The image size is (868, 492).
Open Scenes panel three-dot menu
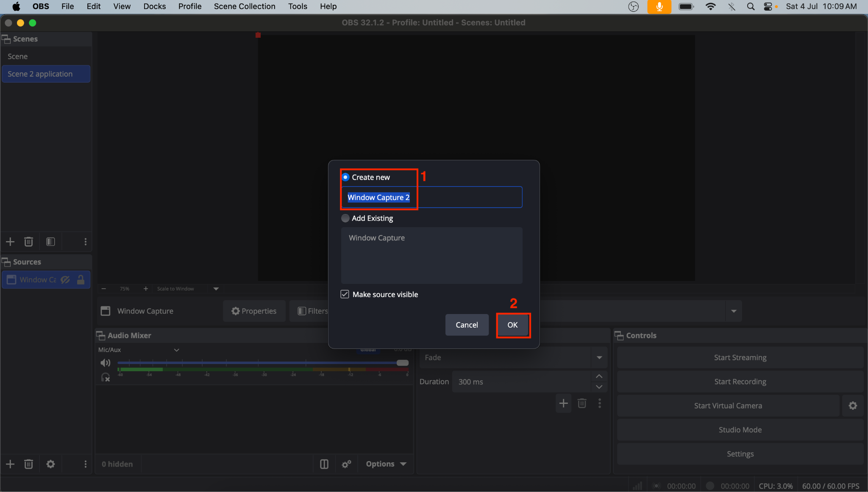tap(86, 242)
